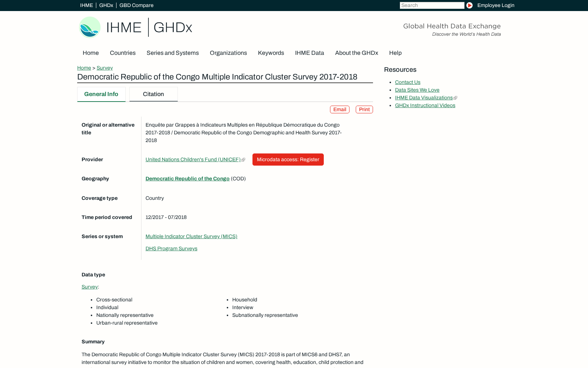Click the Cross-sectional list item
Viewport: 588px width, 368px height.
114,300
